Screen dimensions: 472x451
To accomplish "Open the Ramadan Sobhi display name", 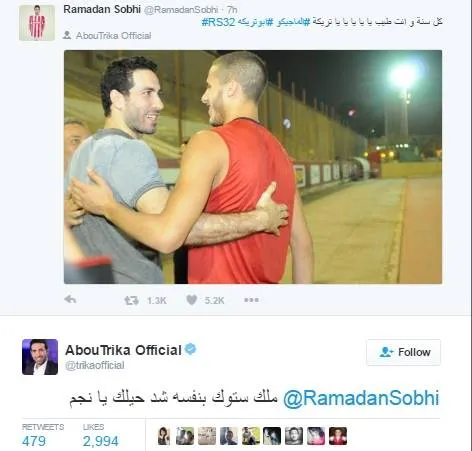I will pyautogui.click(x=102, y=9).
